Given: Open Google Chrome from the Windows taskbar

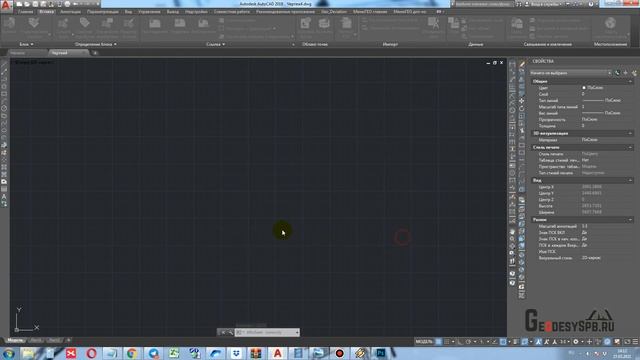Looking at the screenshot, I should click(x=131, y=353).
